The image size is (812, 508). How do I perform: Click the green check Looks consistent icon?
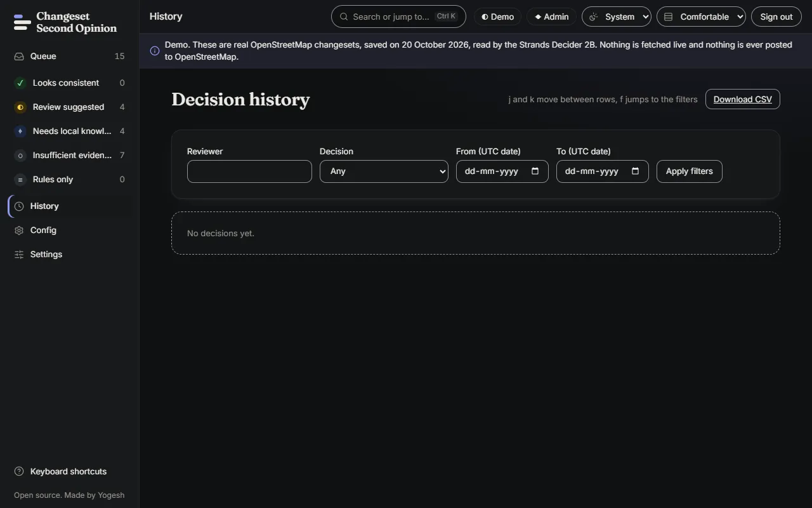coord(20,83)
